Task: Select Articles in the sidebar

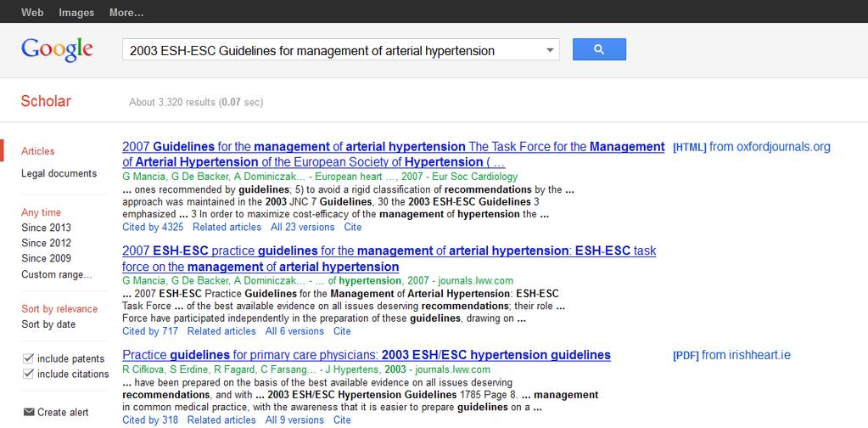Action: point(37,151)
